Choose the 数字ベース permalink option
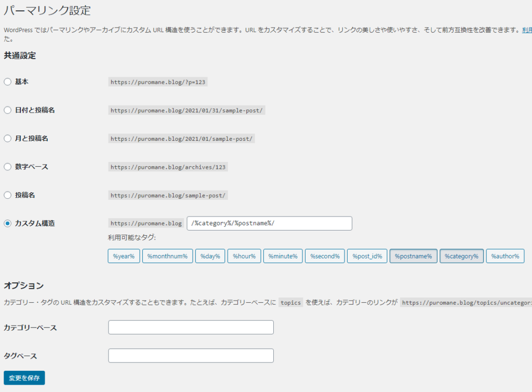Image resolution: width=532 pixels, height=392 pixels. click(7, 167)
